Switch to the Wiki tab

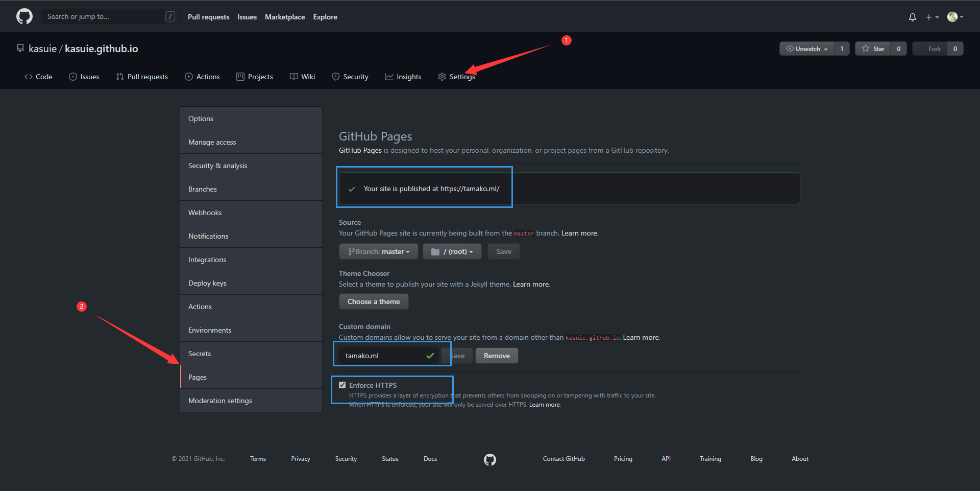coord(302,77)
